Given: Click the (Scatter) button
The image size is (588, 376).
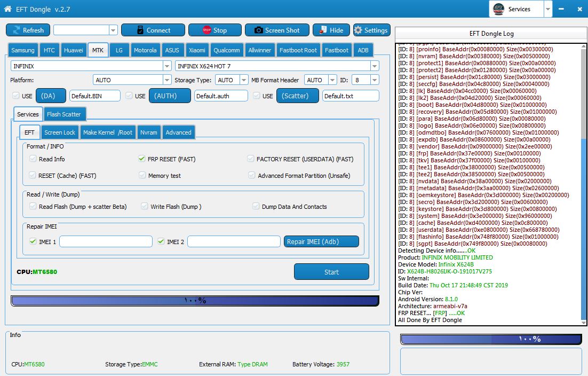Looking at the screenshot, I should [x=298, y=96].
